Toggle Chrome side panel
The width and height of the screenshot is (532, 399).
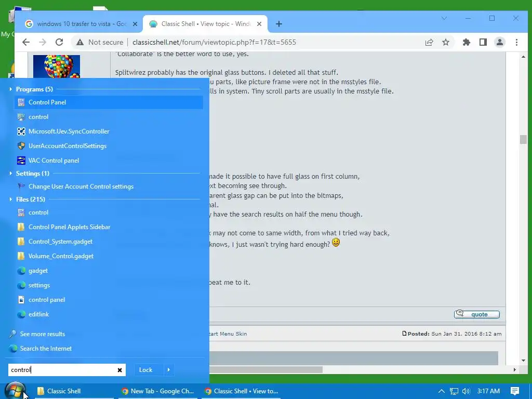[x=483, y=42]
